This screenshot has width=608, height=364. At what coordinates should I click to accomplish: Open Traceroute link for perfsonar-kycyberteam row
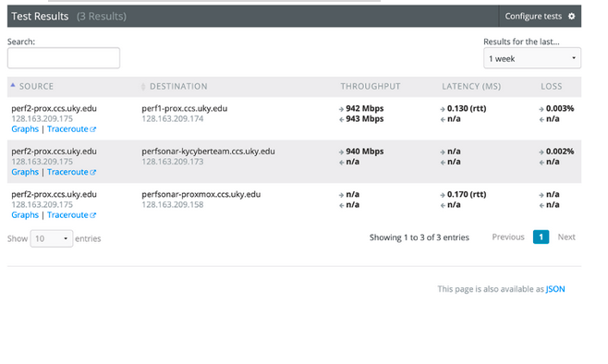click(71, 172)
